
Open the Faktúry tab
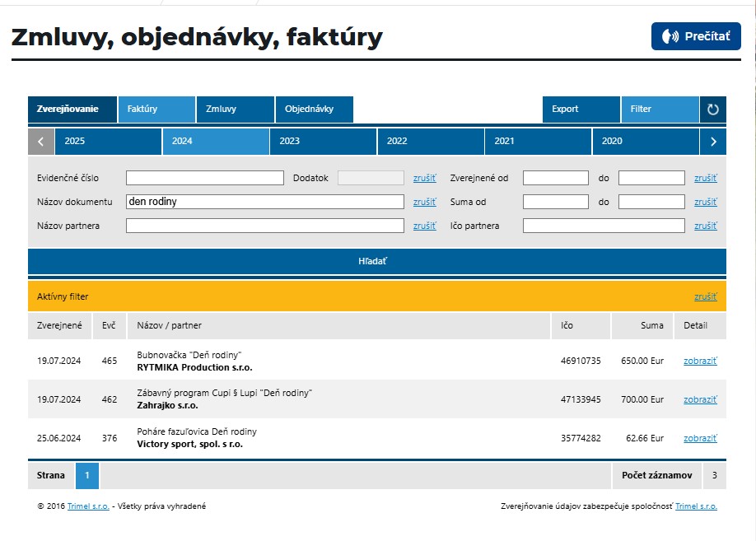(x=156, y=110)
